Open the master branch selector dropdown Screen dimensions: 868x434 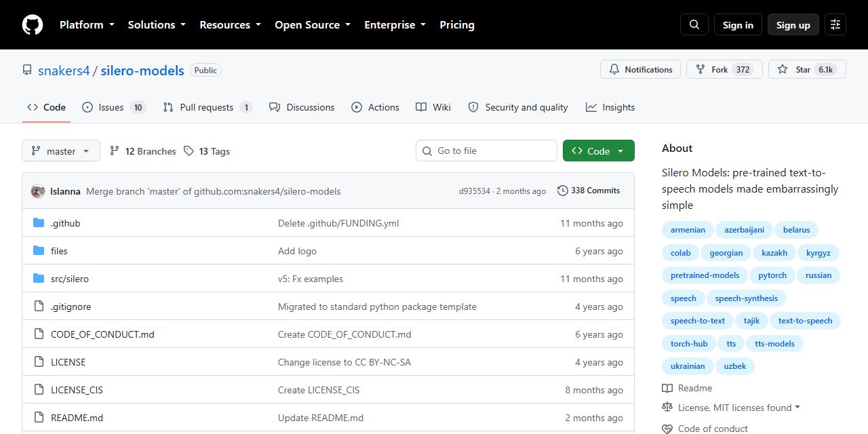[x=61, y=151]
